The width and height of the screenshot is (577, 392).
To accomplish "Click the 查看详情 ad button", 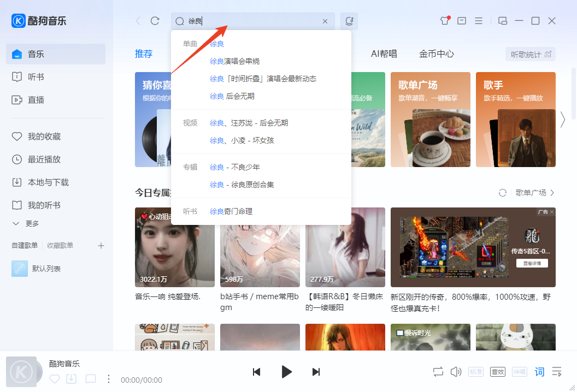I will coord(532,263).
